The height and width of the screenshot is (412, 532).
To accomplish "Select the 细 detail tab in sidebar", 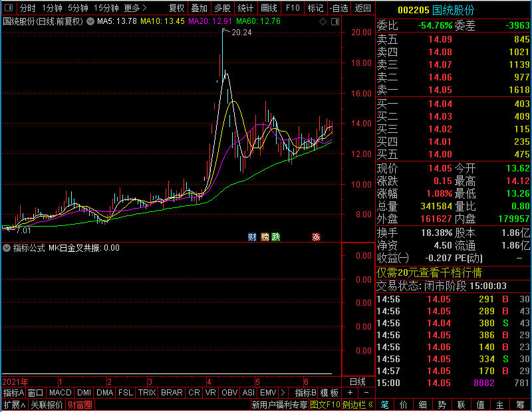I will coord(423,405).
